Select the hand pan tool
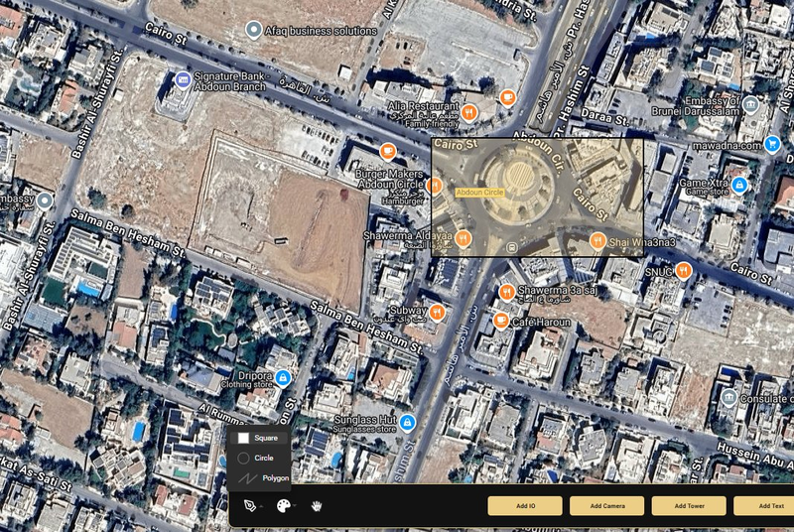Image resolution: width=794 pixels, height=532 pixels. pos(317,505)
